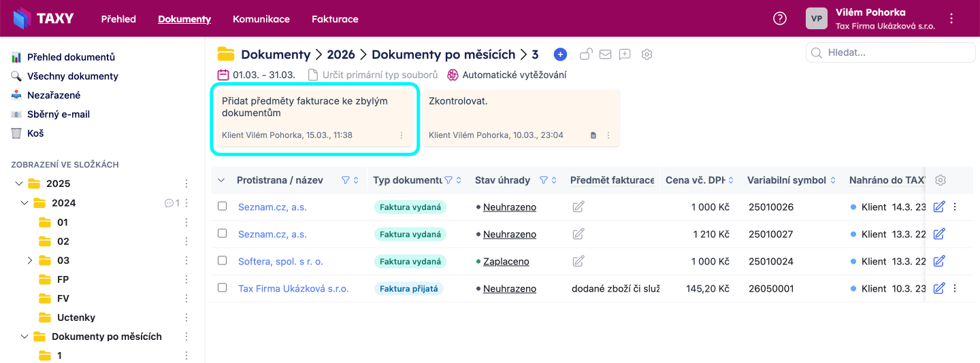Add a comment via speech bubble icon
Screen dimensions: 980x363
click(x=625, y=54)
